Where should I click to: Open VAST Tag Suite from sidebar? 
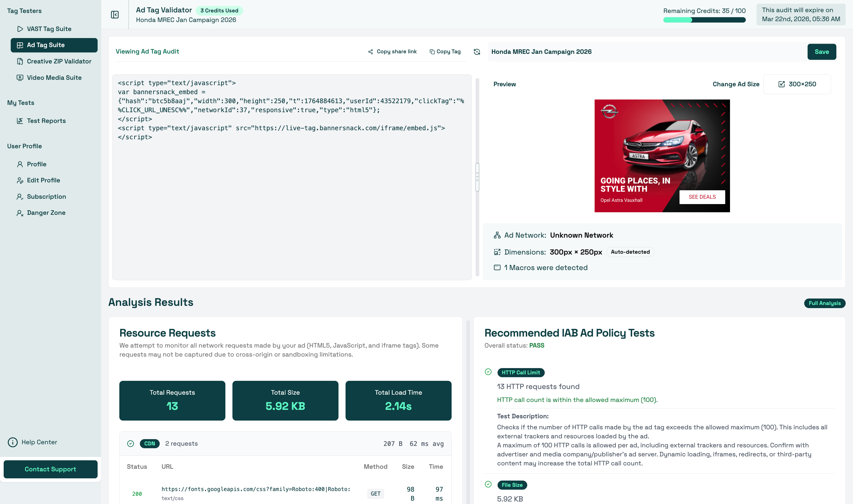pos(49,29)
